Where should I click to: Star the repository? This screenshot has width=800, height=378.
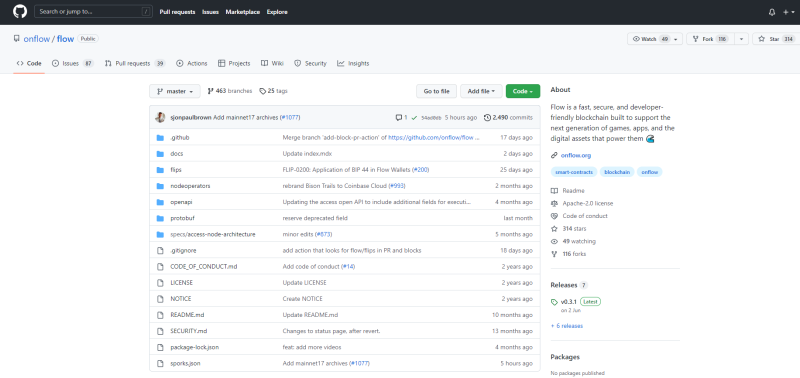tap(776, 39)
